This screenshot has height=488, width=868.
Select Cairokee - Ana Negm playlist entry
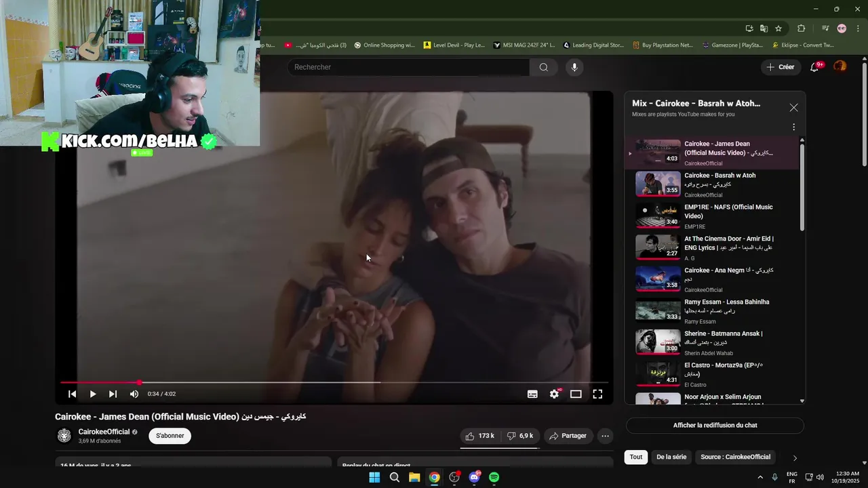pyautogui.click(x=713, y=279)
